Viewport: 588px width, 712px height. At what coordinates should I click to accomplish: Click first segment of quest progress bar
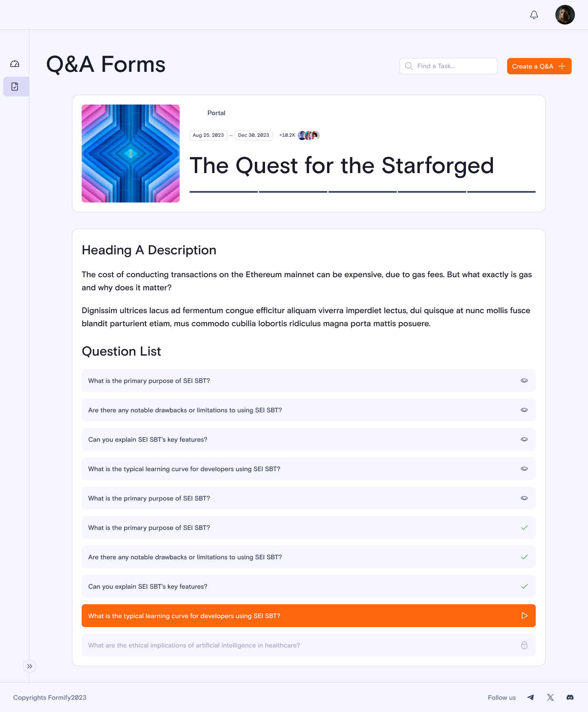pos(224,192)
